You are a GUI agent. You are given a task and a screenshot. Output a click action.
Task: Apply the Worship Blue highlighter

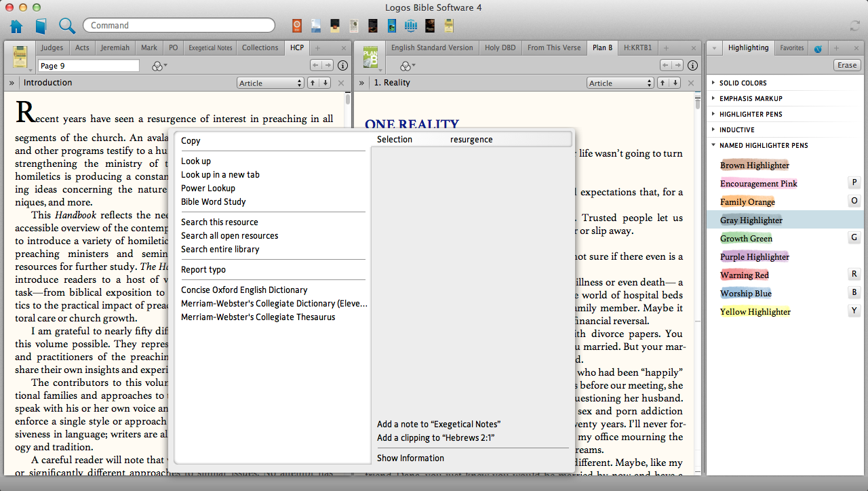click(x=746, y=294)
